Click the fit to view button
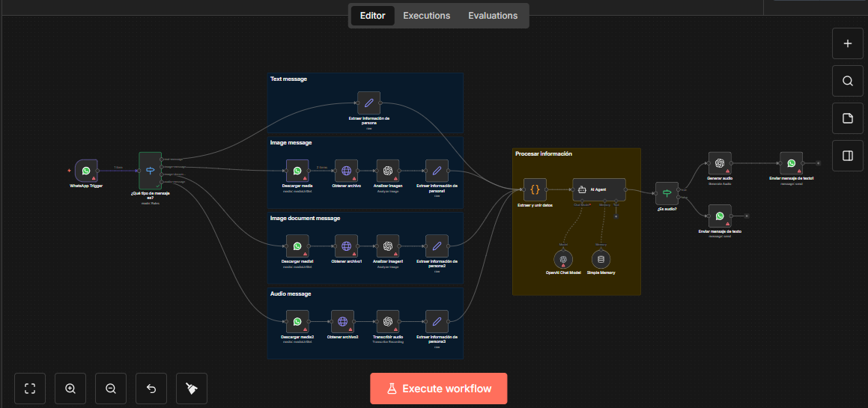The image size is (868, 408). pyautogui.click(x=30, y=389)
